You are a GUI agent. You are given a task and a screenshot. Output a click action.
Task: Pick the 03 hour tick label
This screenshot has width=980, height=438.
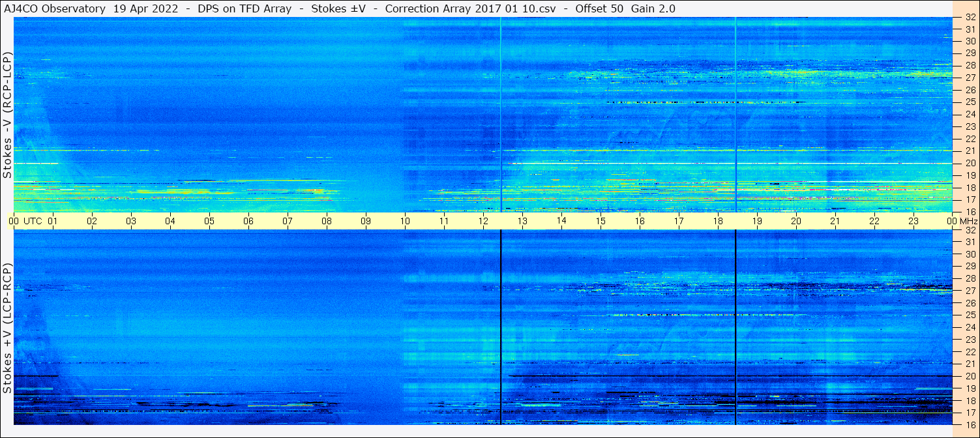click(x=131, y=221)
